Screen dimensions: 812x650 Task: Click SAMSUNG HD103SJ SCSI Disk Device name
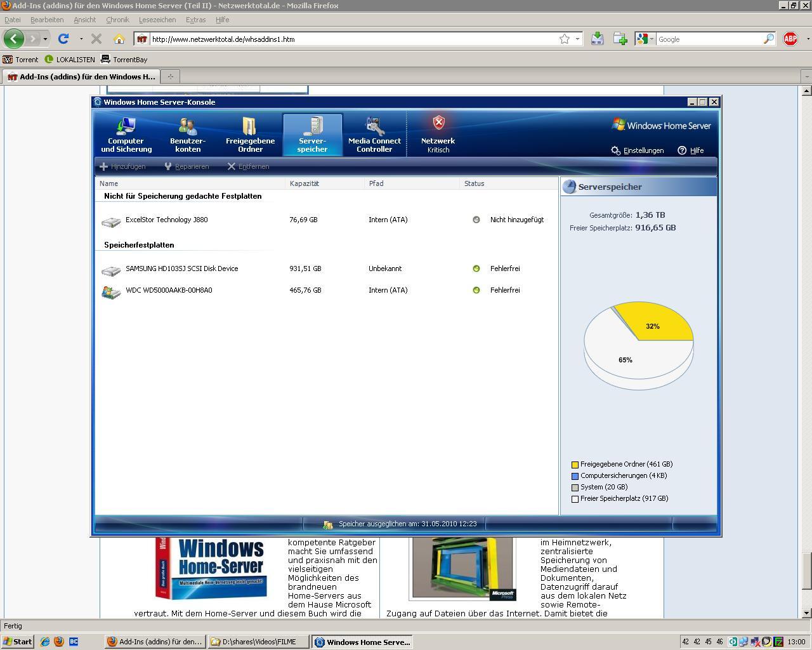[182, 269]
